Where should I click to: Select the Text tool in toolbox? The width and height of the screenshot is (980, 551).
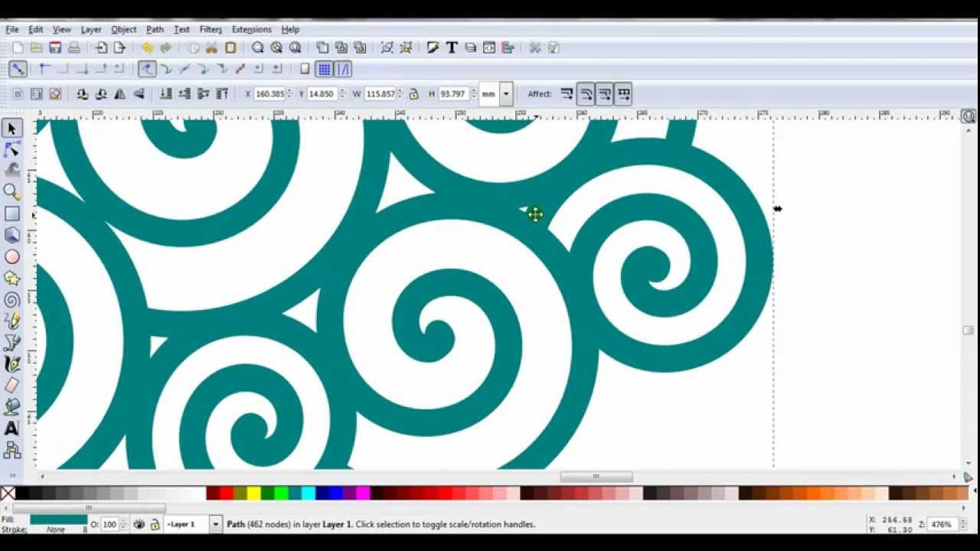pos(11,429)
